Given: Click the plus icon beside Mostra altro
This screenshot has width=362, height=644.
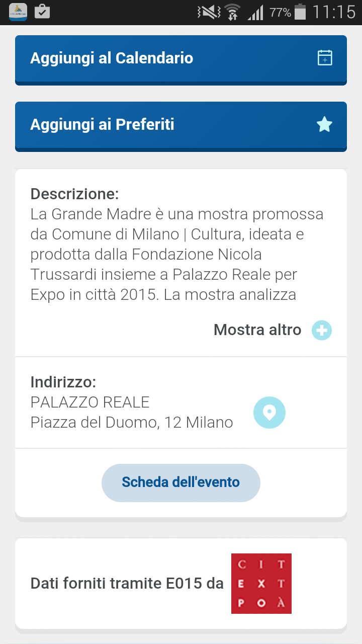Looking at the screenshot, I should point(322,330).
